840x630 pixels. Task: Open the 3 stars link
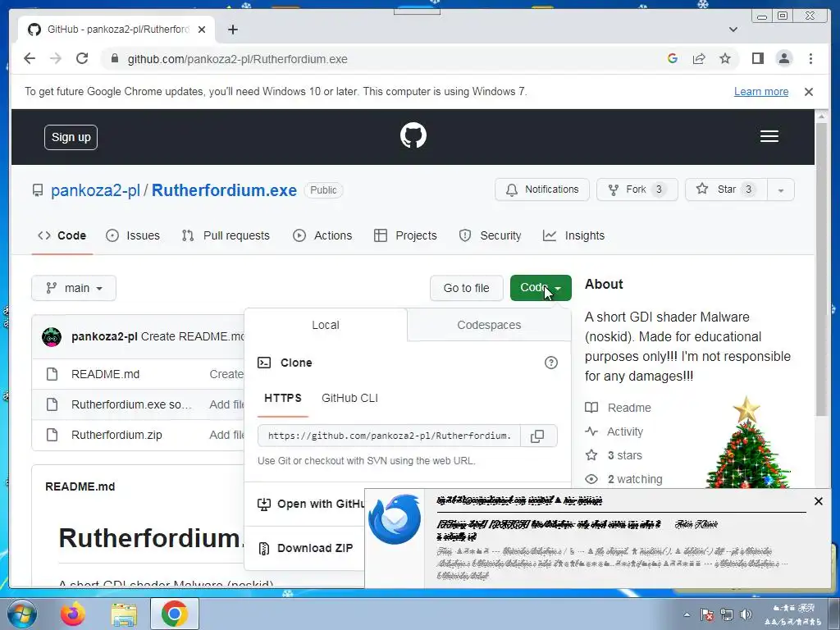click(614, 455)
